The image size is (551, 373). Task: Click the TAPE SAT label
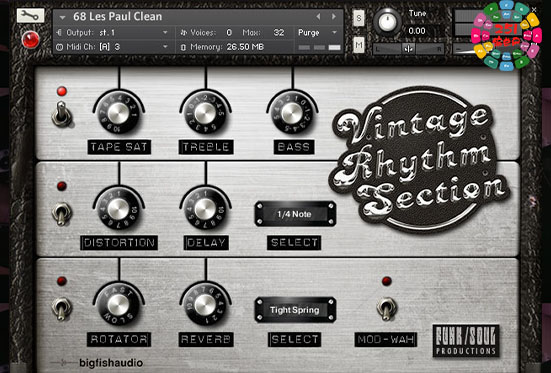(x=119, y=147)
